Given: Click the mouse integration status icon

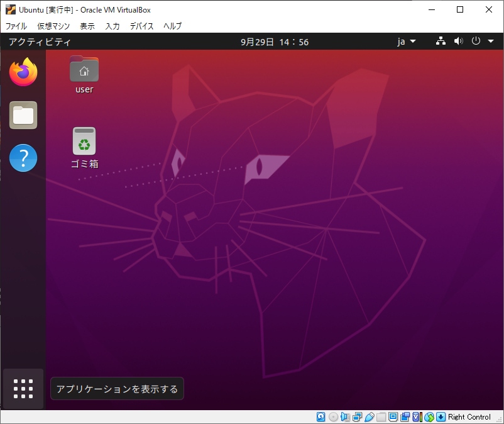Looking at the screenshot, I should pyautogui.click(x=429, y=417).
